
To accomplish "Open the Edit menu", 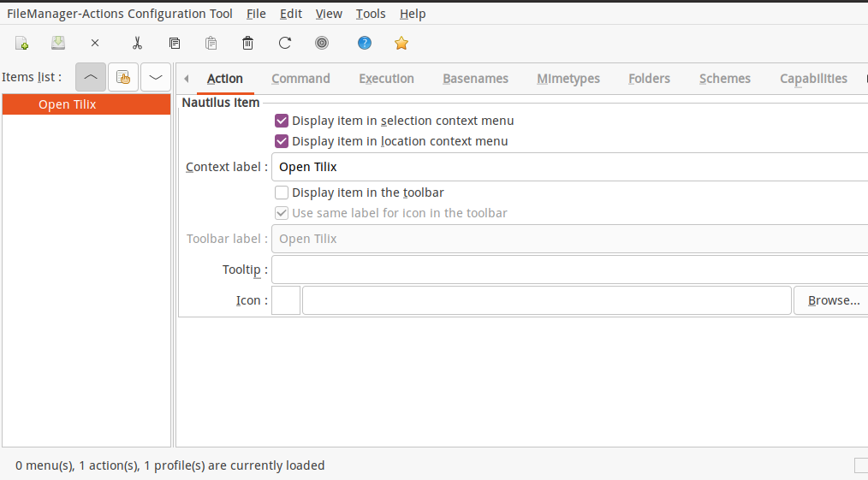I will pyautogui.click(x=291, y=14).
